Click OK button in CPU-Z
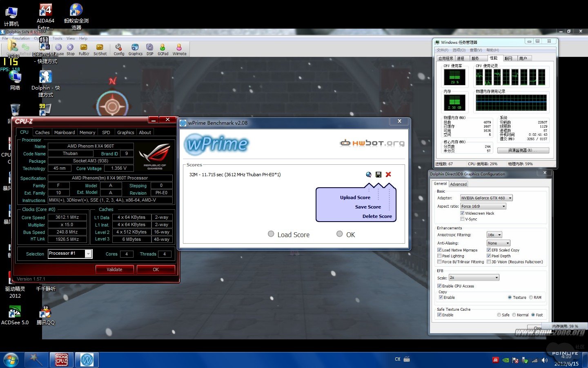 [x=156, y=269]
